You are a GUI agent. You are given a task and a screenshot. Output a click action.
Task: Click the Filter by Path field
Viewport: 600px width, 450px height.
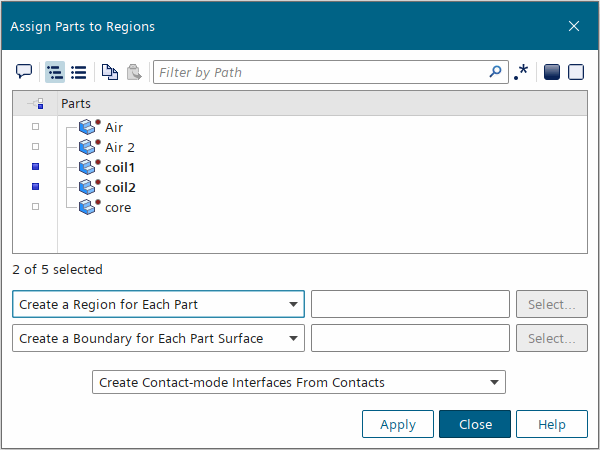[320, 72]
